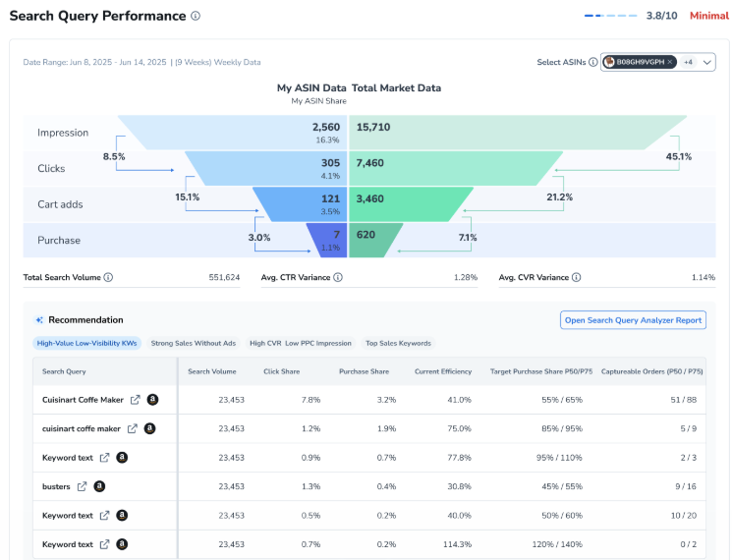Click Avg. CTR Variance info icon
The height and width of the screenshot is (560, 732).
tap(337, 277)
